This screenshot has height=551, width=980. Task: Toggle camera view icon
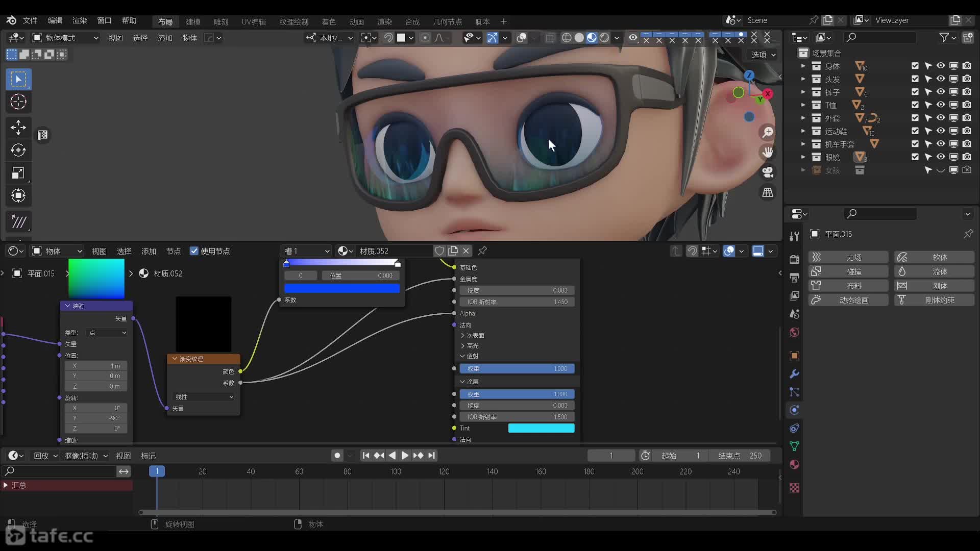click(768, 172)
